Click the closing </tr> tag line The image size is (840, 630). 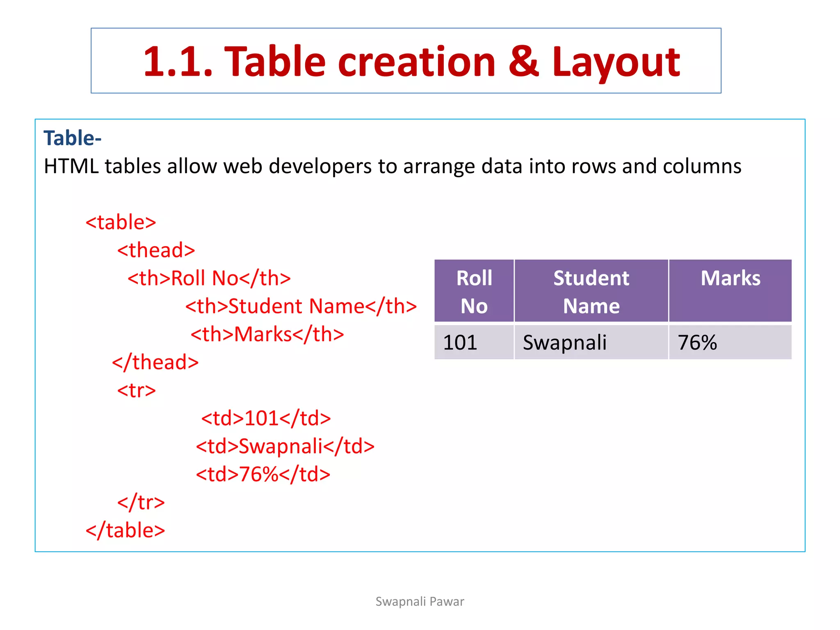click(x=141, y=502)
